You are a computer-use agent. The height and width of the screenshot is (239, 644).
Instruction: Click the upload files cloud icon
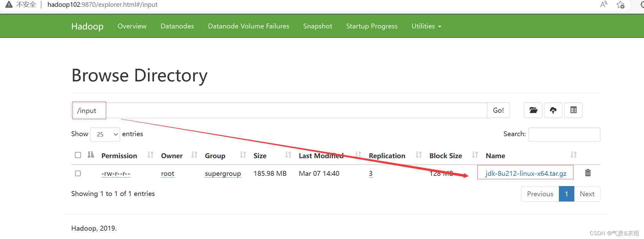point(553,110)
